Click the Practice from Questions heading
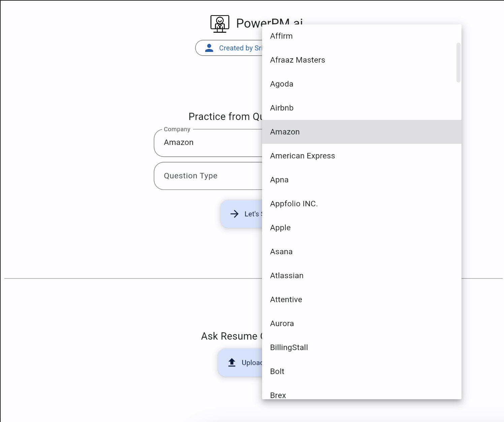504x422 pixels. (225, 116)
